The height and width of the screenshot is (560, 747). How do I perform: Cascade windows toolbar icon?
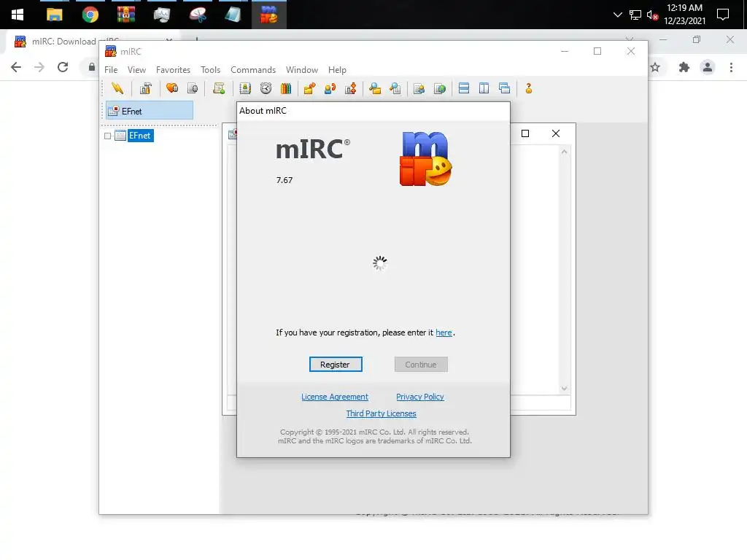tap(505, 88)
